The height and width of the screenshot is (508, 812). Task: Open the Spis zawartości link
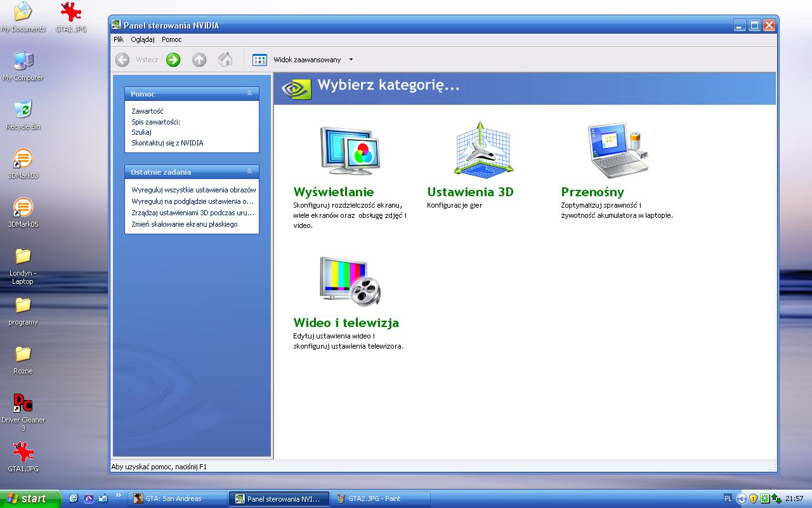[x=156, y=122]
